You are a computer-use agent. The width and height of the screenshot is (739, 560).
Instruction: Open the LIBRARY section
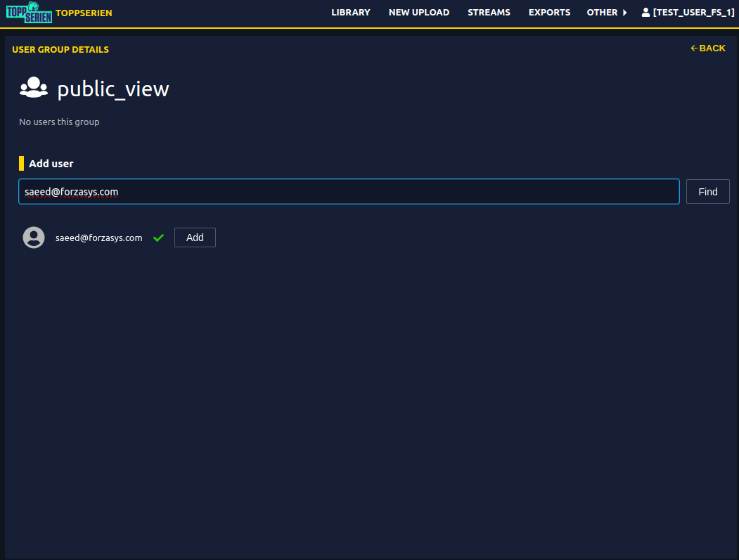point(350,12)
